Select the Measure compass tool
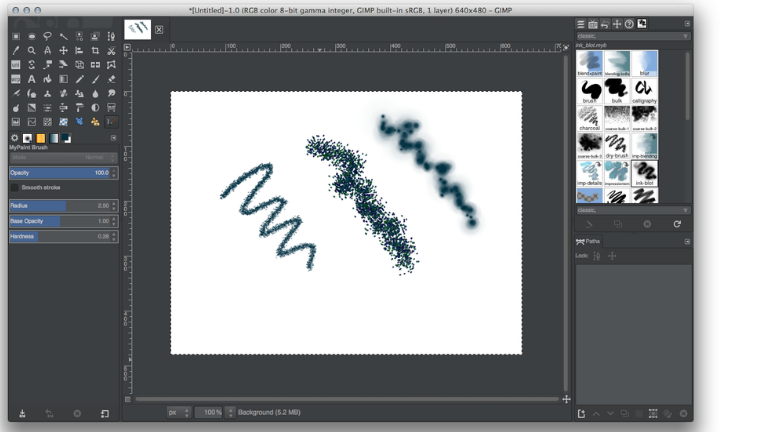Viewport: 768px width, 432px height. (48, 50)
